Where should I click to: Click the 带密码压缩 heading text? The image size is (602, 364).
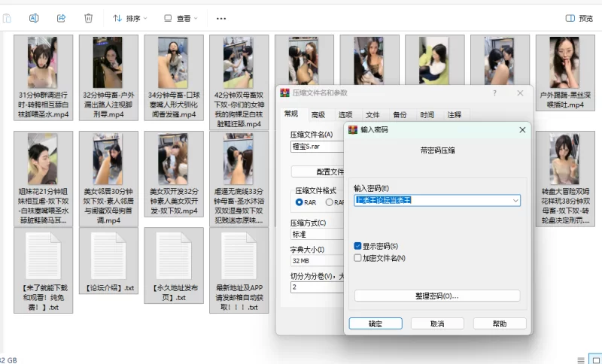(437, 150)
